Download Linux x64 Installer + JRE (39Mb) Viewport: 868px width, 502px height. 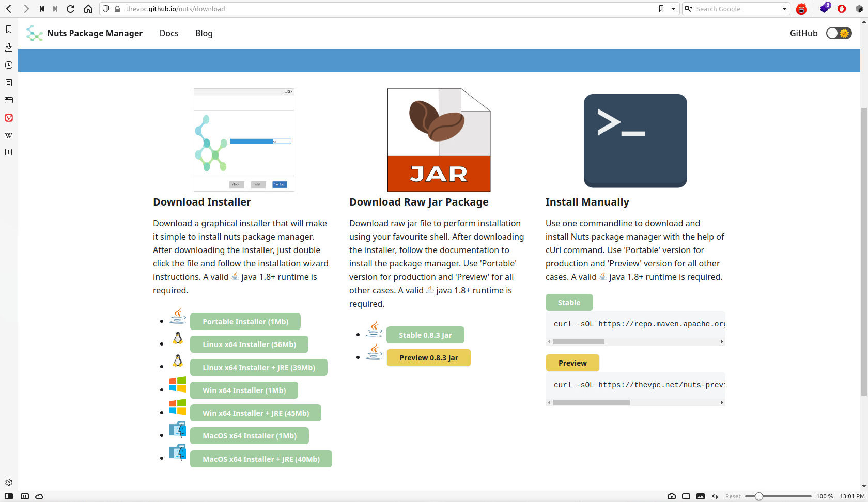click(x=259, y=367)
